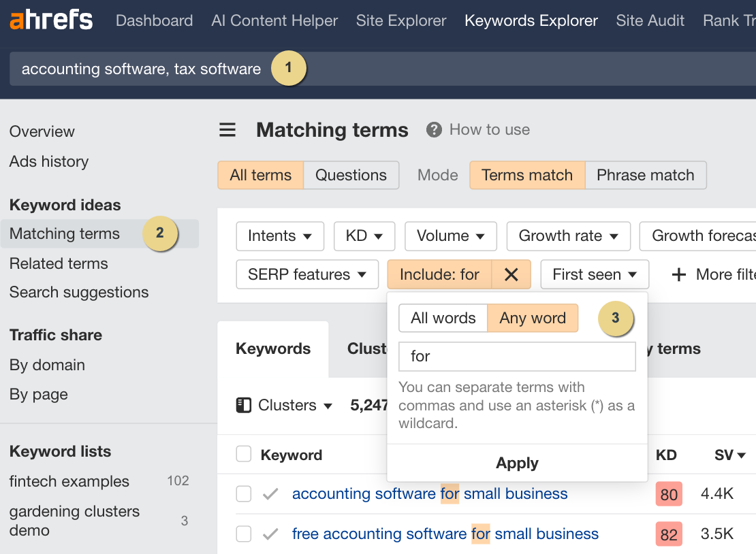Switch to Questions filter
756x554 pixels.
pyautogui.click(x=351, y=175)
